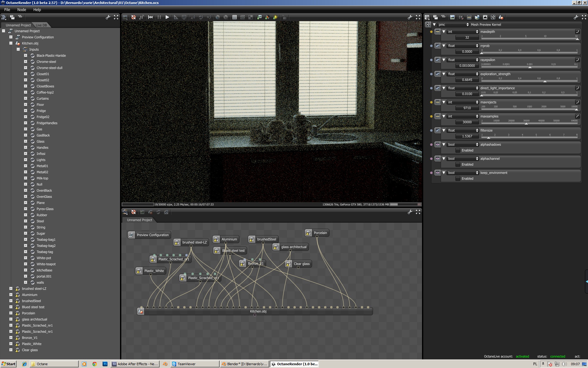Click the Porcelain material node icon

[308, 233]
